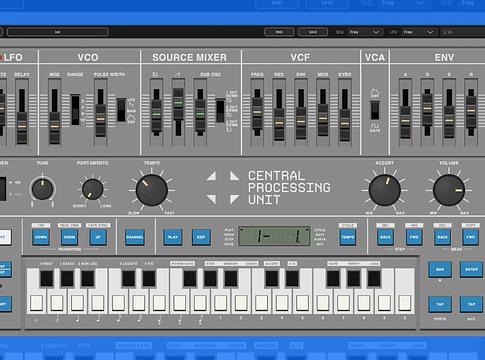Click the LFO DELAY slider
485x360 pixels.
click(x=22, y=127)
